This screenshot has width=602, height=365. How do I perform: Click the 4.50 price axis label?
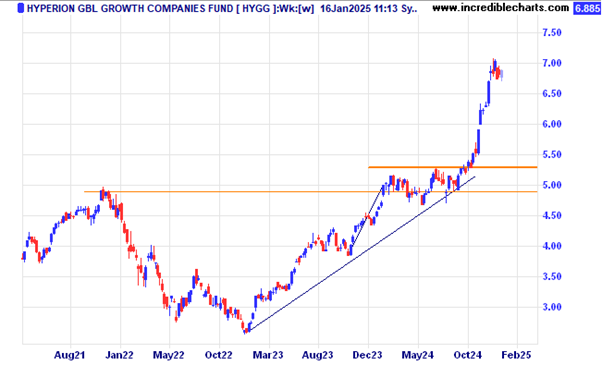[552, 216]
